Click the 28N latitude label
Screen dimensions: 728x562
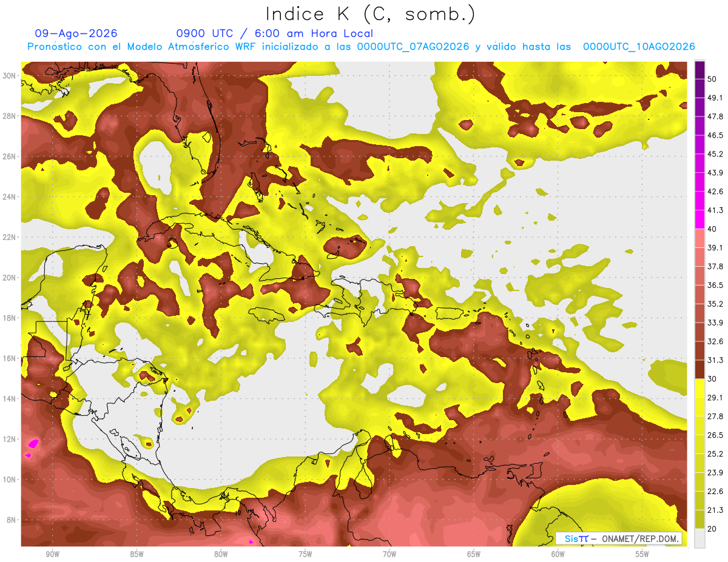pos(10,116)
